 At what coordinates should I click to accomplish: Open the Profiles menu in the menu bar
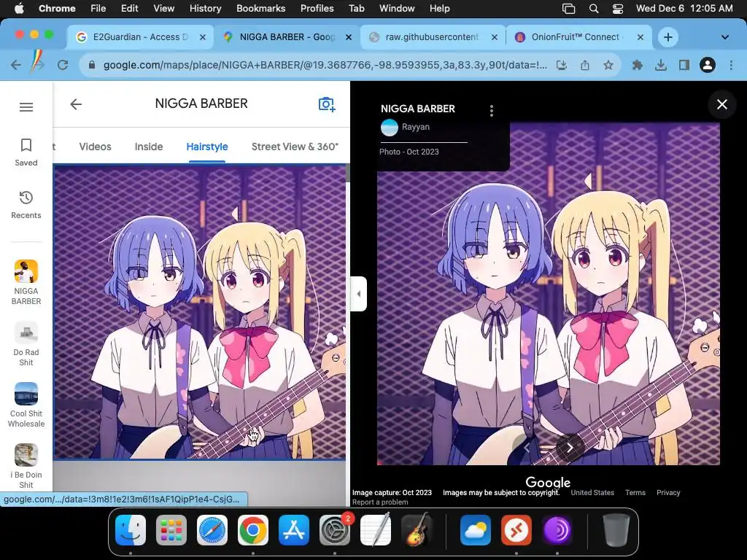(317, 9)
